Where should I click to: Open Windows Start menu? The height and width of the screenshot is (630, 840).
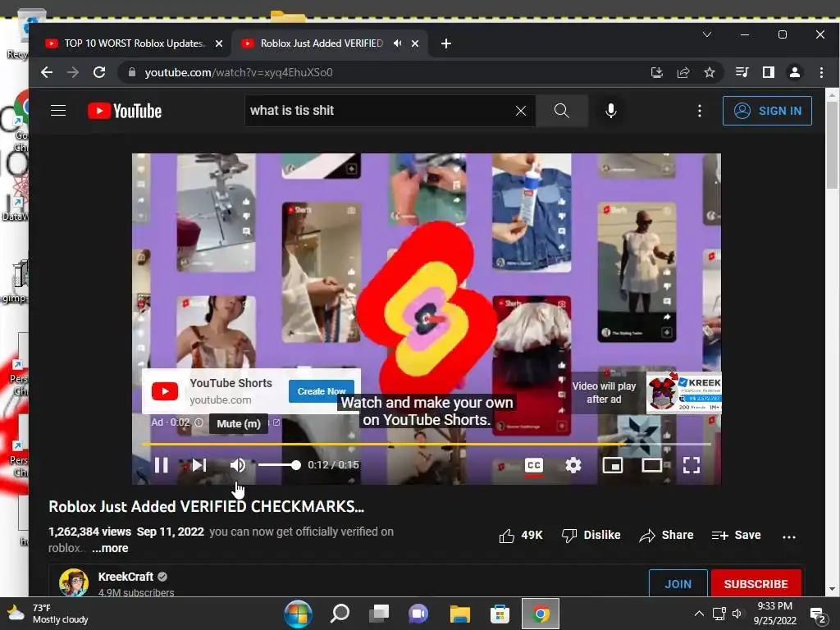tap(298, 614)
